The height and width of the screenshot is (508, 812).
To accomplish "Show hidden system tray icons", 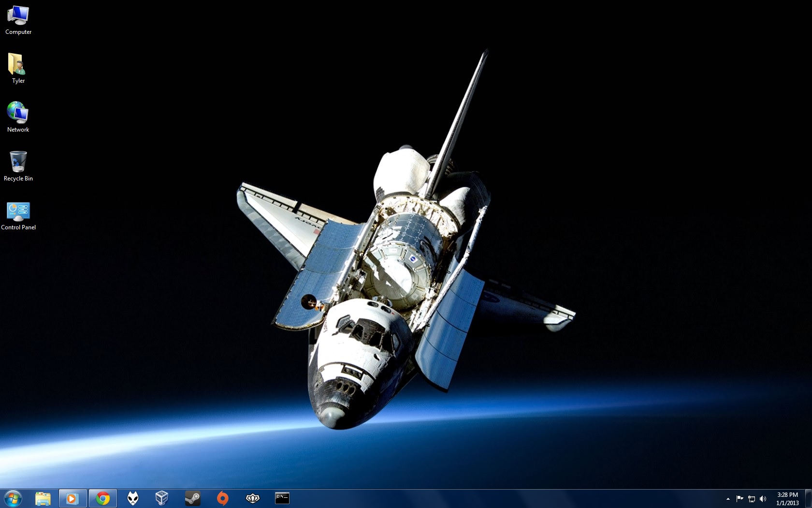I will point(728,499).
